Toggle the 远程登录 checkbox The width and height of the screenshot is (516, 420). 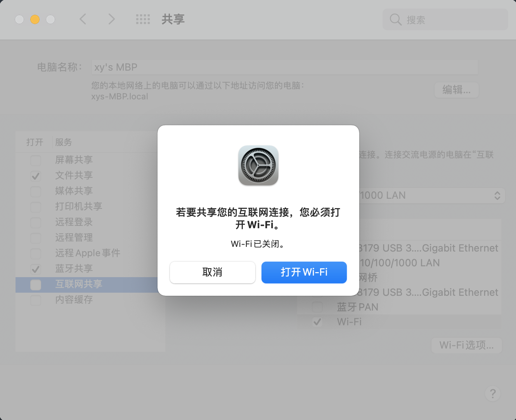36,222
